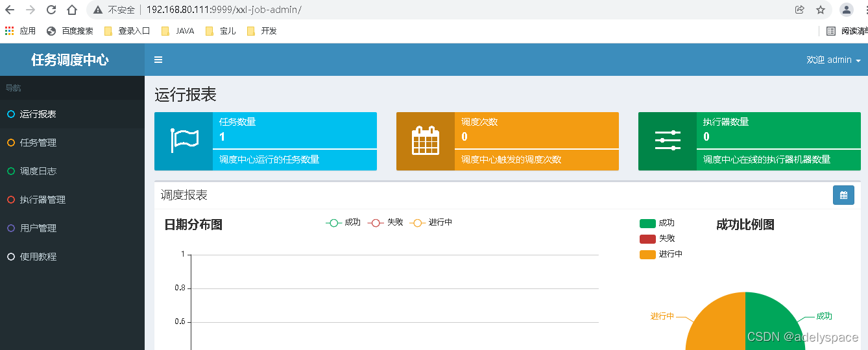This screenshot has width=868, height=350.
Task: Click the 任务调度中心 logo title
Action: point(70,60)
